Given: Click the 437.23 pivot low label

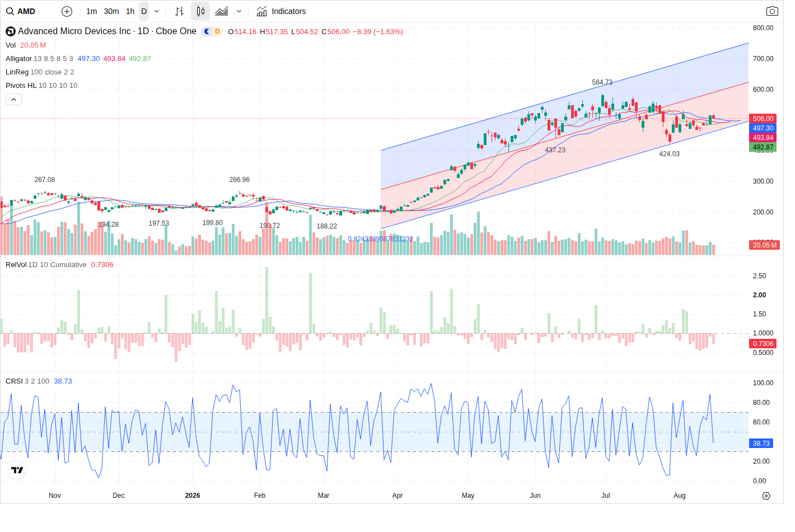Looking at the screenshot, I should (x=555, y=150).
